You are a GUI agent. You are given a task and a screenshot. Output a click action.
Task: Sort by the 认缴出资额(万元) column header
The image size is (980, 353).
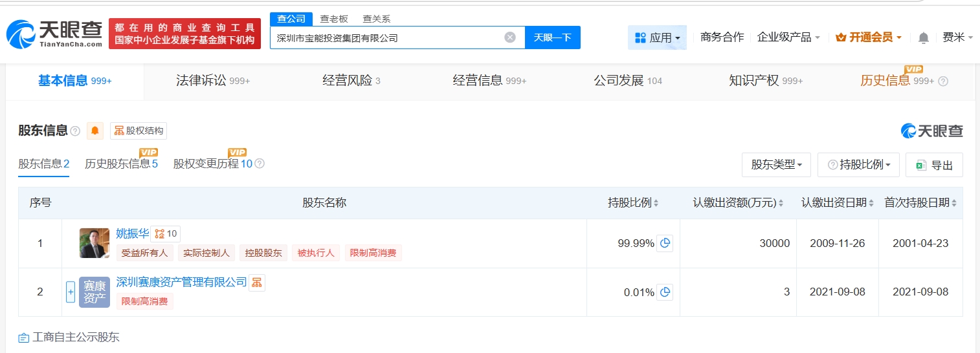pos(738,203)
